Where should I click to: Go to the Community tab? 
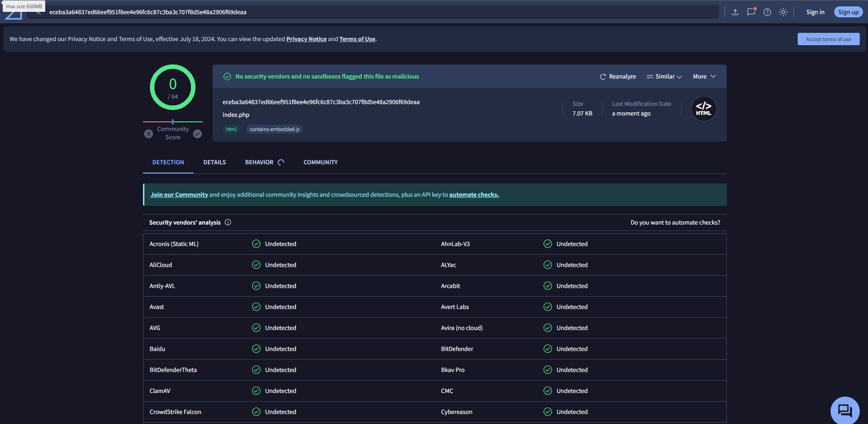click(x=321, y=162)
